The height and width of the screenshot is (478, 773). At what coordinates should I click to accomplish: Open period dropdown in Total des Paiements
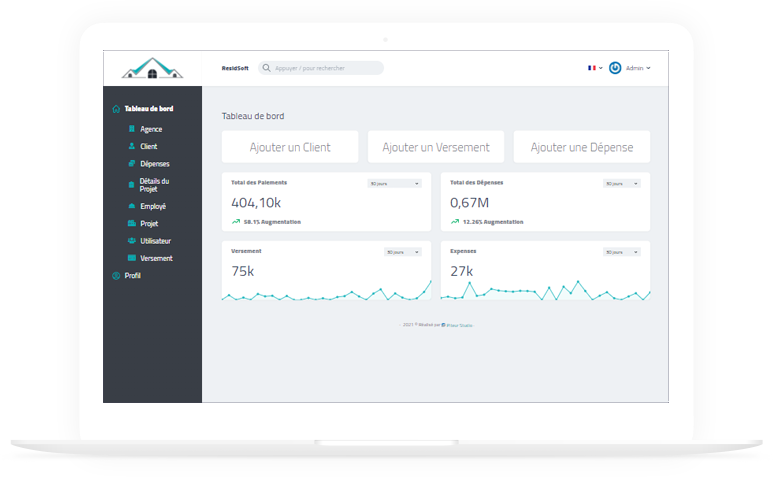394,183
